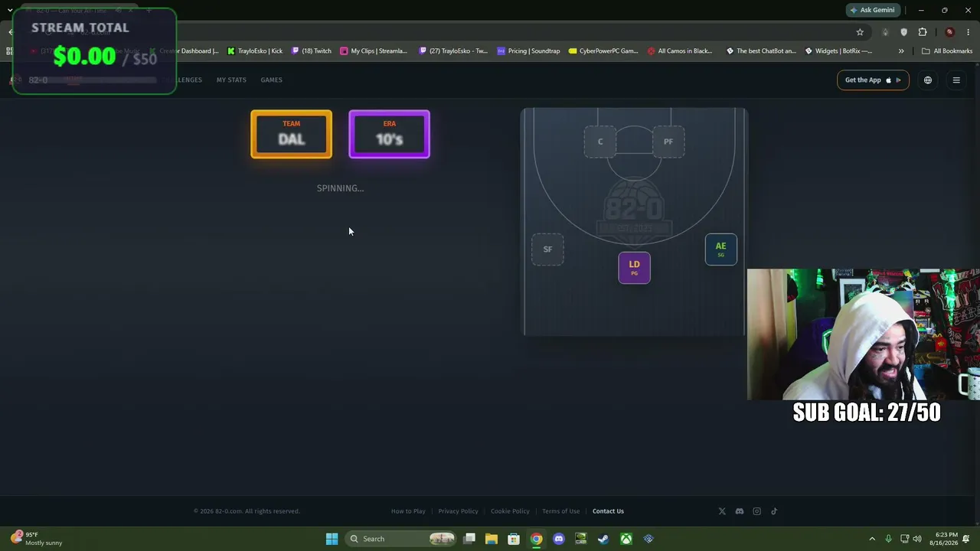Open the hamburger menu icon
980x551 pixels.
click(x=956, y=80)
